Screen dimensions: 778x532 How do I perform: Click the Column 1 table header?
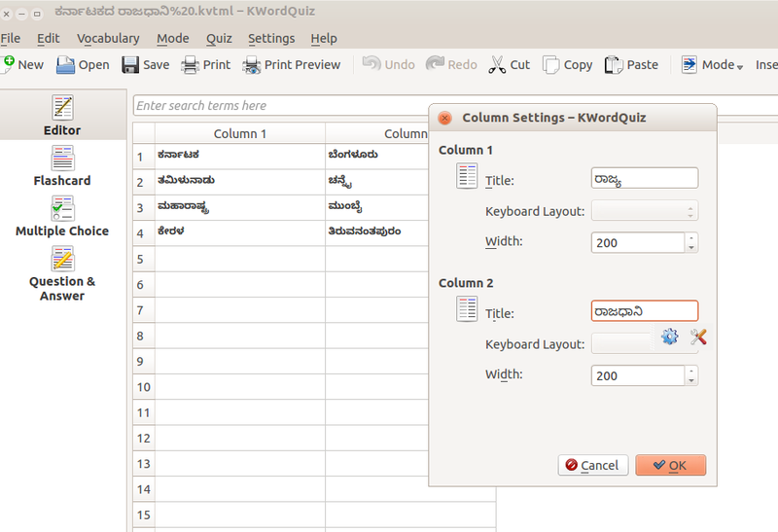pyautogui.click(x=240, y=133)
